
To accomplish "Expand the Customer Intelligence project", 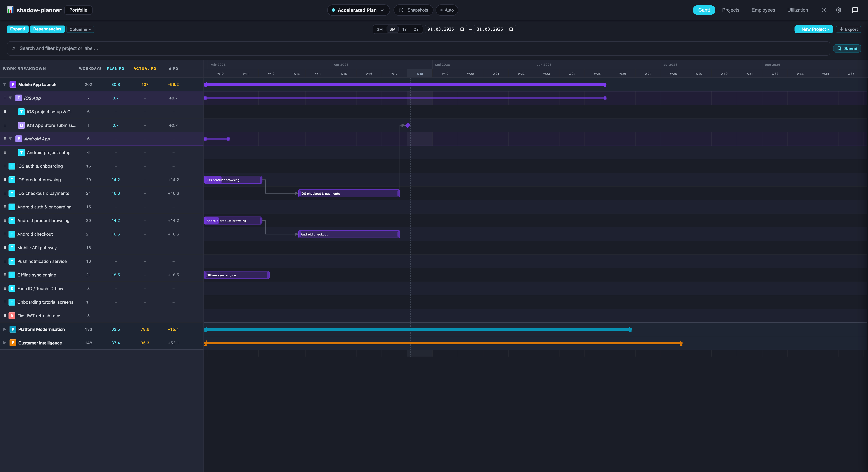I will coord(4,343).
